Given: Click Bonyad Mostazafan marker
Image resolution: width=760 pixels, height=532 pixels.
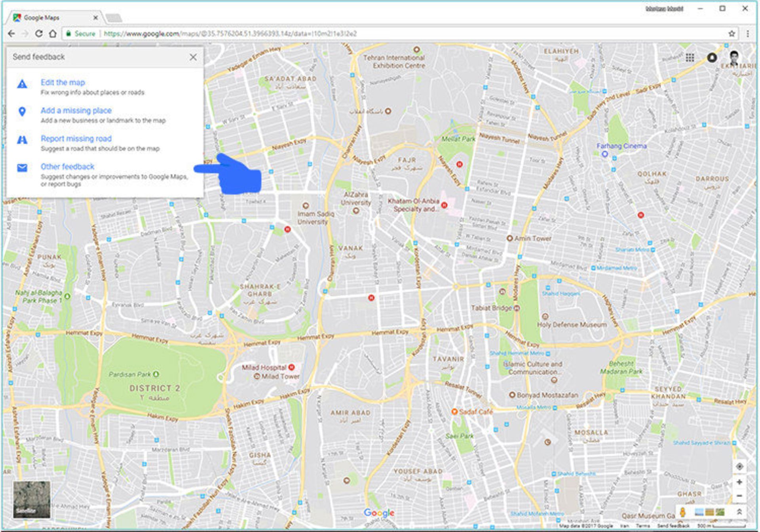Looking at the screenshot, I should (512, 395).
